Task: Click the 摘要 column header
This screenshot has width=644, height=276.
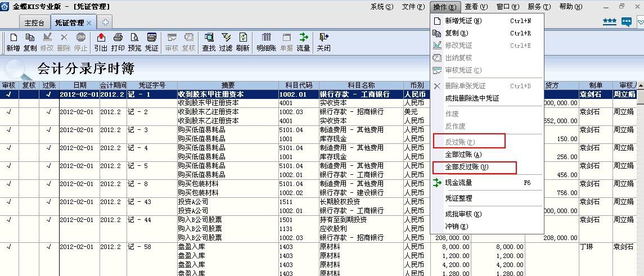Action: pos(228,85)
